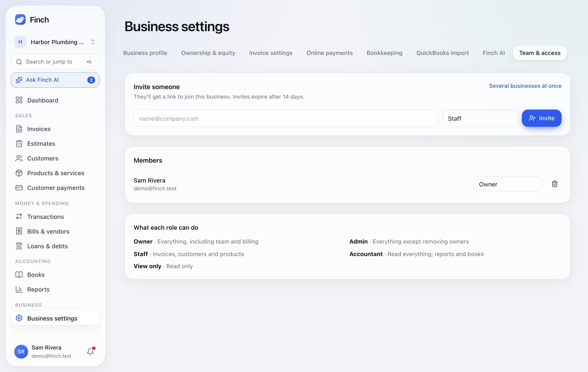The width and height of the screenshot is (588, 372).
Task: Click the Dashboard grid icon
Action: tap(19, 100)
